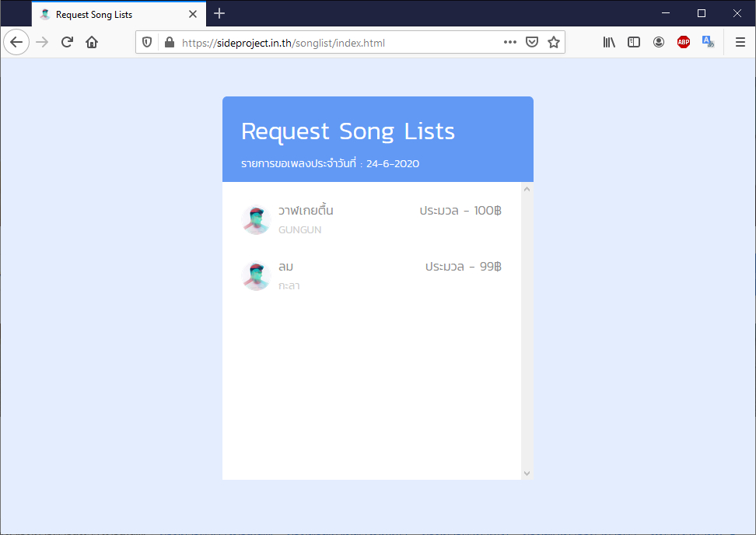Click the tracking protection shield icon
Viewport: 756px width, 535px height.
[x=147, y=42]
